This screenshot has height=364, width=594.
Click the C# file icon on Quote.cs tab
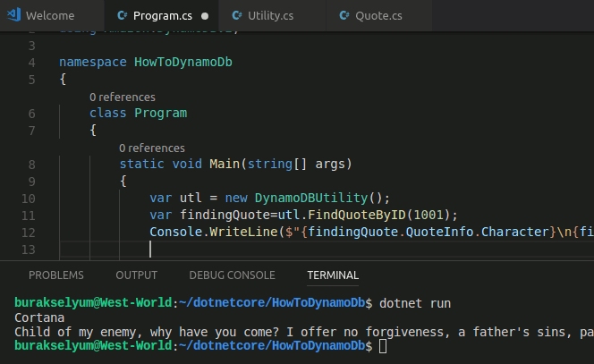(344, 15)
